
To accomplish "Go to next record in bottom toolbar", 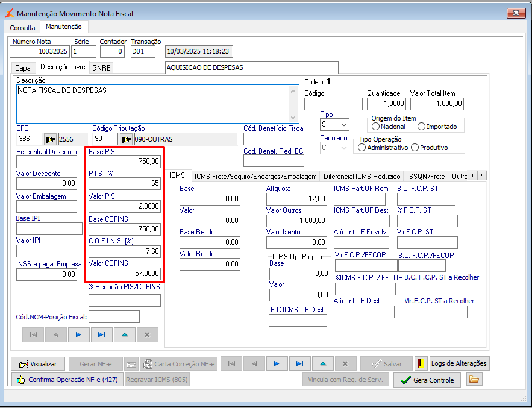I will click(277, 363).
